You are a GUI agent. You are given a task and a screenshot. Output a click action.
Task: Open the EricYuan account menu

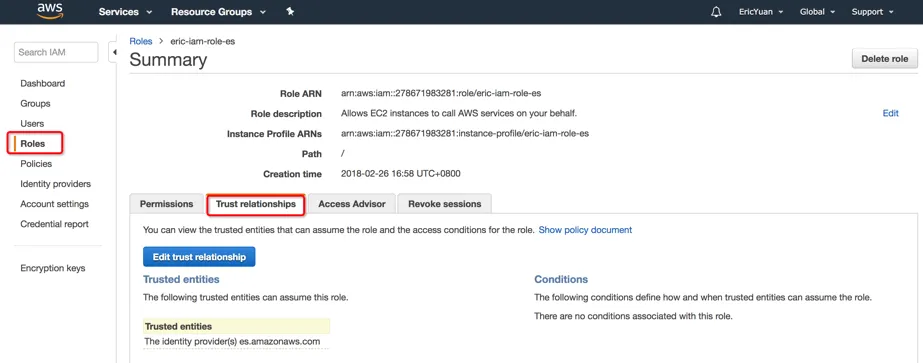761,12
